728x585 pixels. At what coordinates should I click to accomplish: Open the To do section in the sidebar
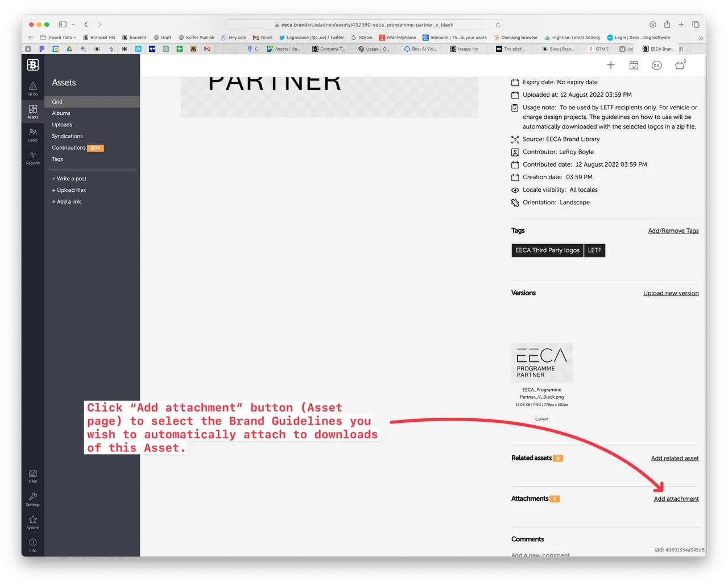click(x=33, y=89)
